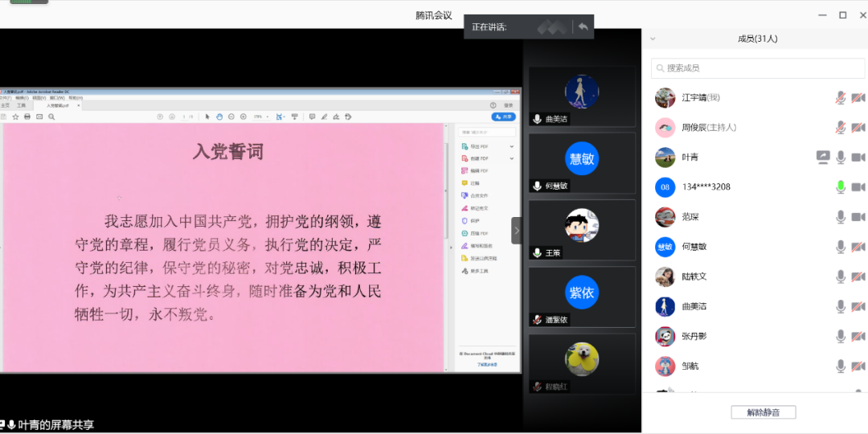The width and height of the screenshot is (868, 434).
Task: Toggle microphone for member 范琛
Action: (841, 217)
